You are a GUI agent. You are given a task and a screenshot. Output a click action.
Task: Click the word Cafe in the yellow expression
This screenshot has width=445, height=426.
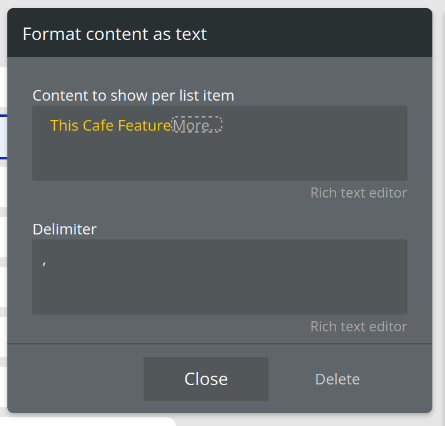click(x=98, y=125)
